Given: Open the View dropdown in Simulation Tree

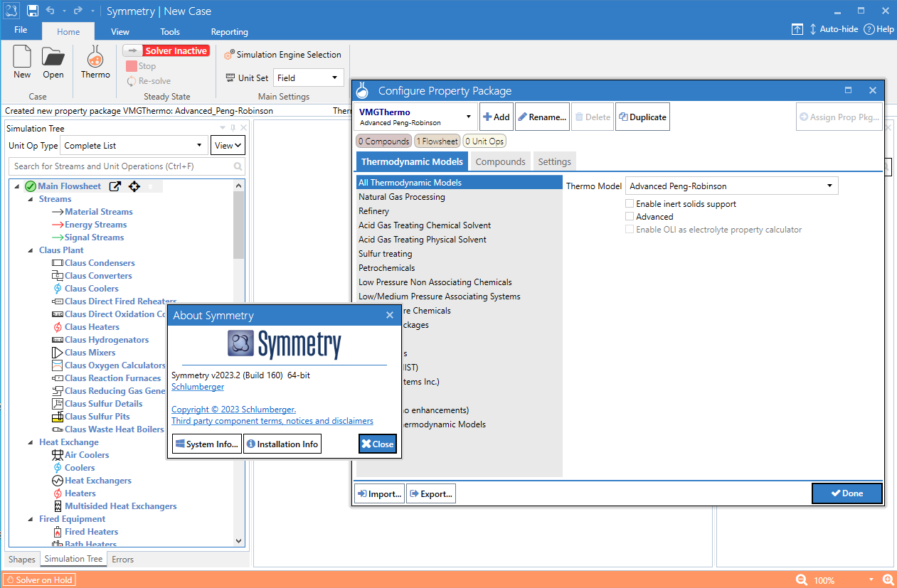Looking at the screenshot, I should pos(228,146).
